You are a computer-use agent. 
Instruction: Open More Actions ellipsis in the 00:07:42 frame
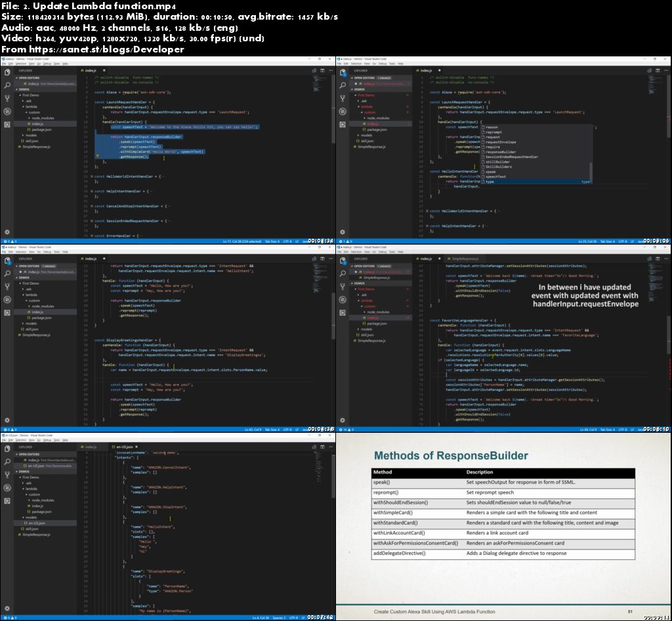(x=331, y=447)
